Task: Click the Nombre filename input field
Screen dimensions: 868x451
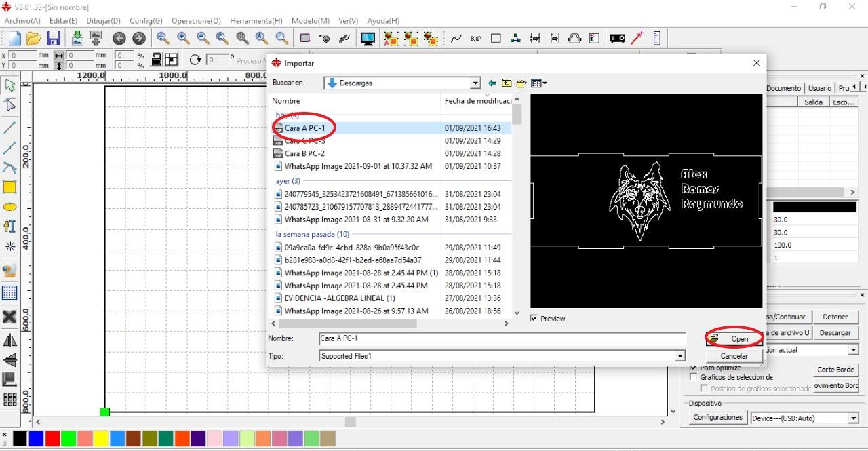Action: click(502, 338)
